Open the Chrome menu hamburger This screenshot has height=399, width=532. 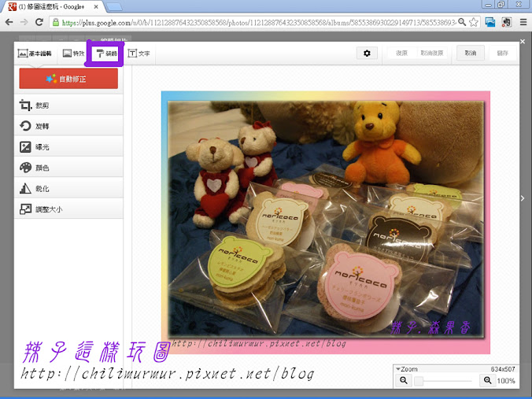(x=523, y=22)
